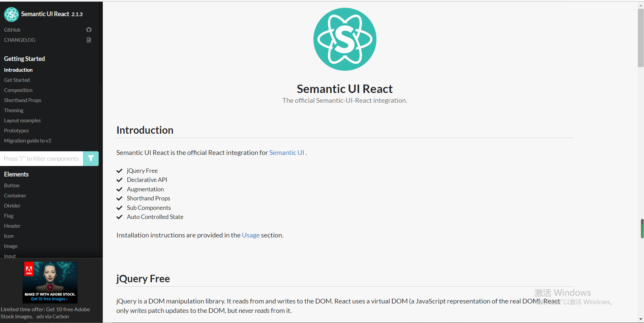The width and height of the screenshot is (644, 323).
Task: Open the Theming section
Action: click(13, 110)
